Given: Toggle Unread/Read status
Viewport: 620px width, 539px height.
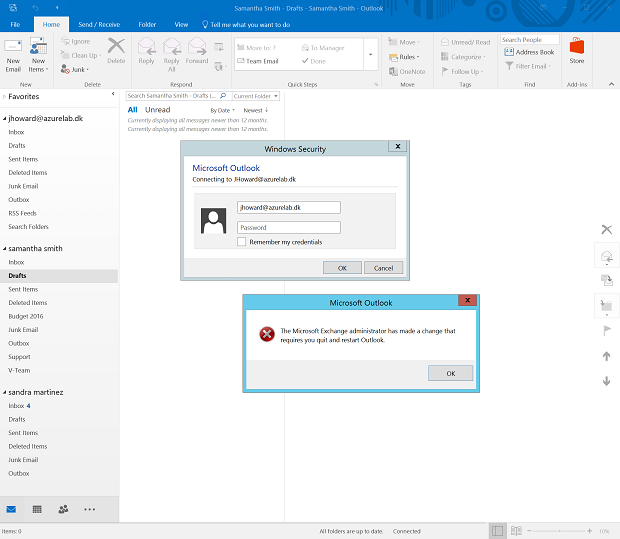Looking at the screenshot, I should pos(465,42).
